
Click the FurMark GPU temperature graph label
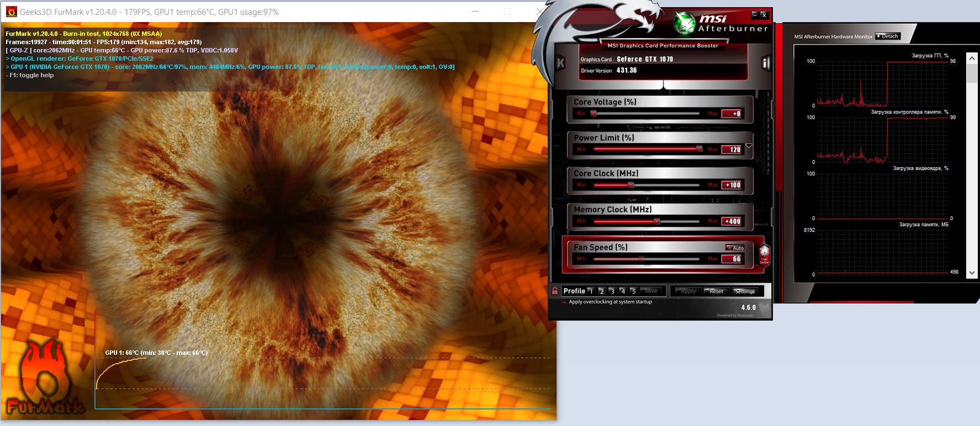(156, 353)
